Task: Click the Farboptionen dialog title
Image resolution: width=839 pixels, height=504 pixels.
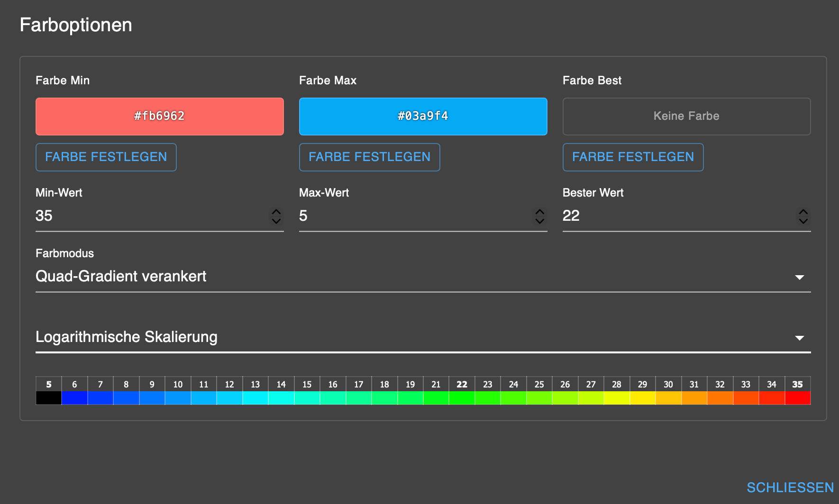Action: pos(76,25)
